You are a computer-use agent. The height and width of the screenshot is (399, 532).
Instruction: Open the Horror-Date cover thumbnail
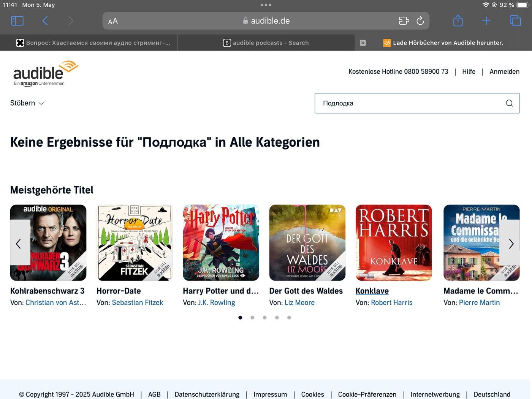(135, 243)
